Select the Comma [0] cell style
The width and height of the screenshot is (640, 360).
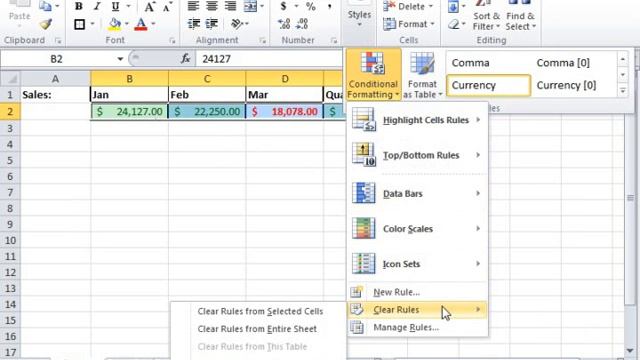coord(574,63)
